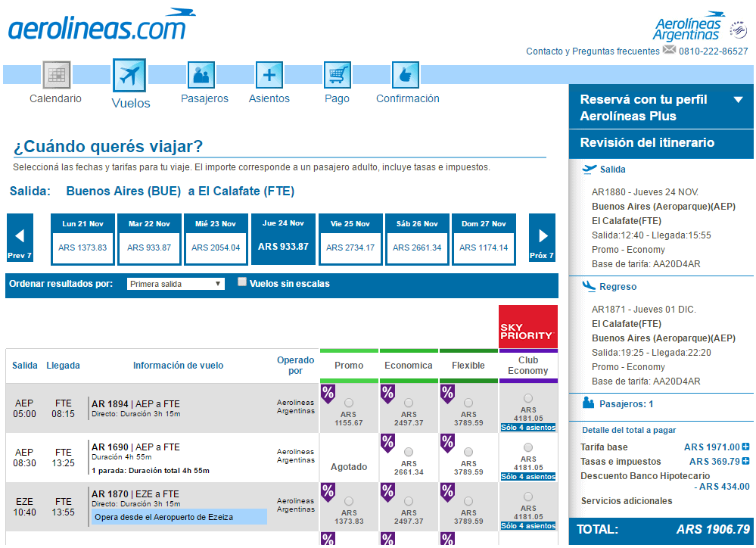
Task: Go to previous 7 days
Action: [20, 238]
